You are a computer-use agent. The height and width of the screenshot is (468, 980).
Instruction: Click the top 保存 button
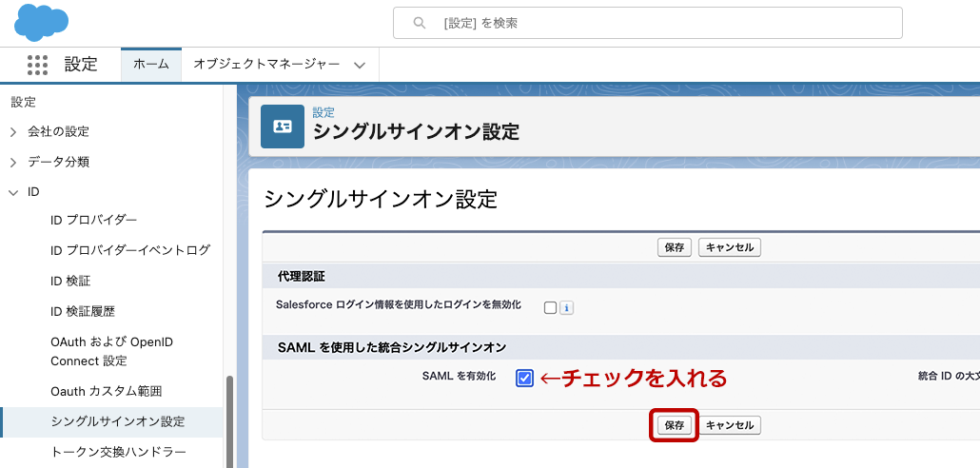coord(675,247)
